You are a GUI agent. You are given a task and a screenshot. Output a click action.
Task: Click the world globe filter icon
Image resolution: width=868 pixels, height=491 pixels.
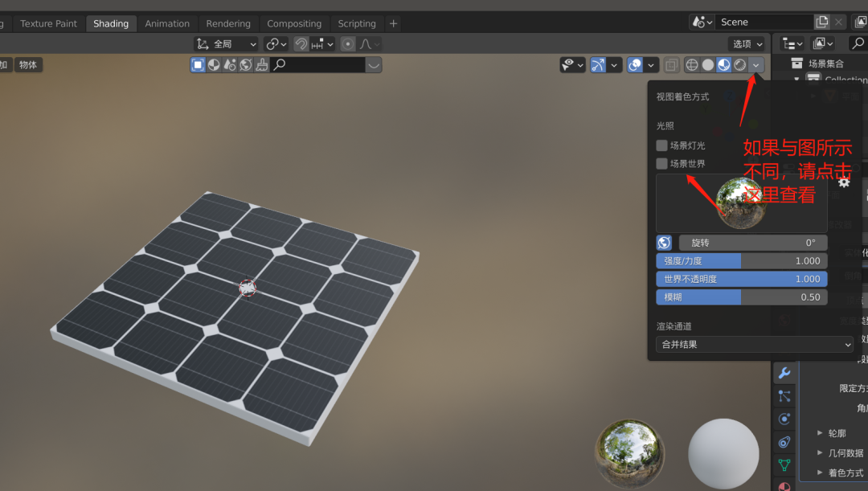246,65
